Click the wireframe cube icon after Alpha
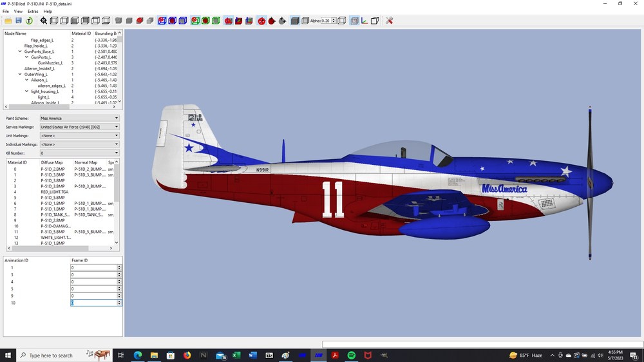Screen dimensions: 644x362 (342, 21)
